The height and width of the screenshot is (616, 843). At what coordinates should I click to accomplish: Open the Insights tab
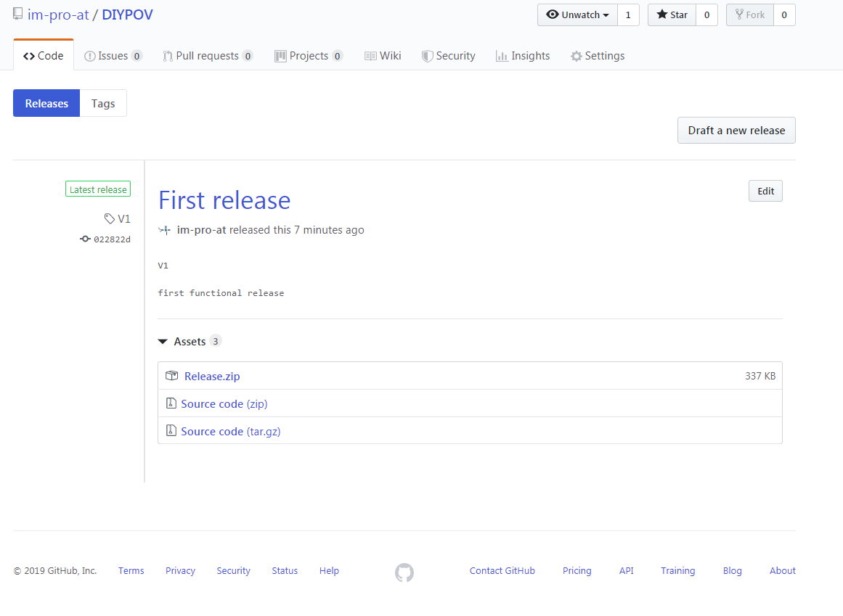coord(522,55)
